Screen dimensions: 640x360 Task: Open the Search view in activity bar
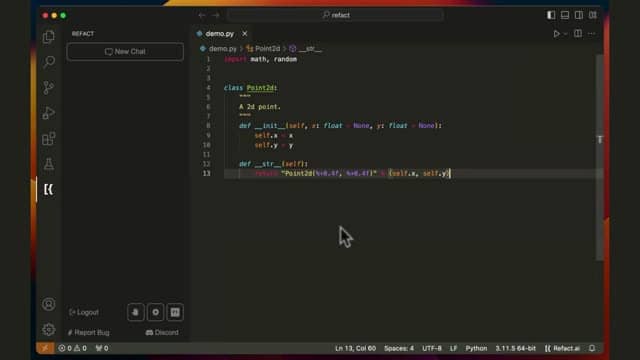tap(49, 62)
